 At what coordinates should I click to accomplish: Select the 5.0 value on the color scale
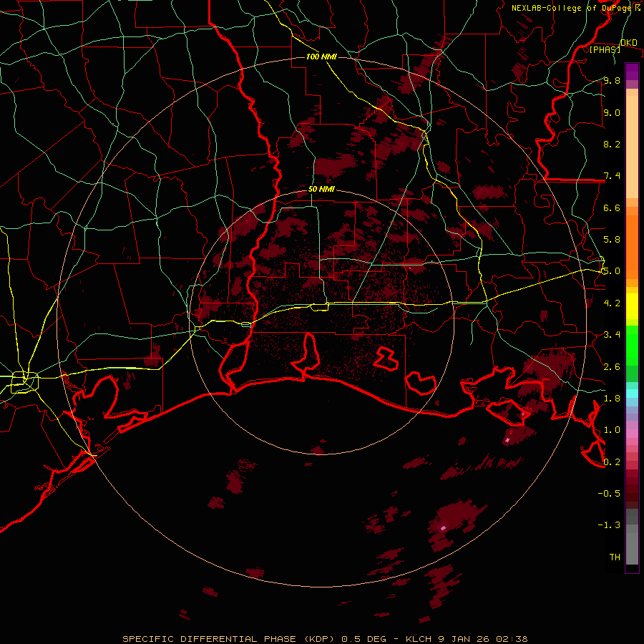pos(612,271)
